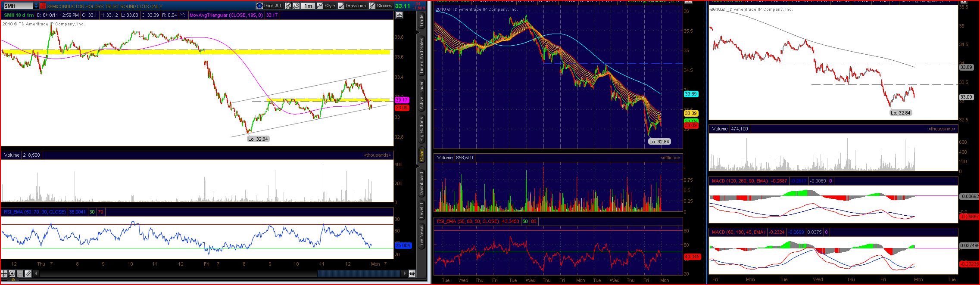Click the MACD (60, 180, 45, EMA) study label
This screenshot has width=980, height=285.
pyautogui.click(x=738, y=232)
